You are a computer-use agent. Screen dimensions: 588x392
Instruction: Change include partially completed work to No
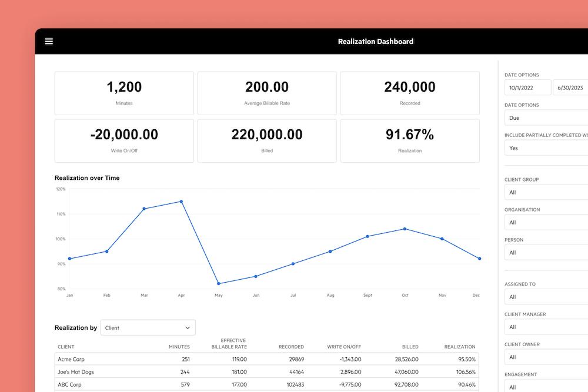[546, 148]
